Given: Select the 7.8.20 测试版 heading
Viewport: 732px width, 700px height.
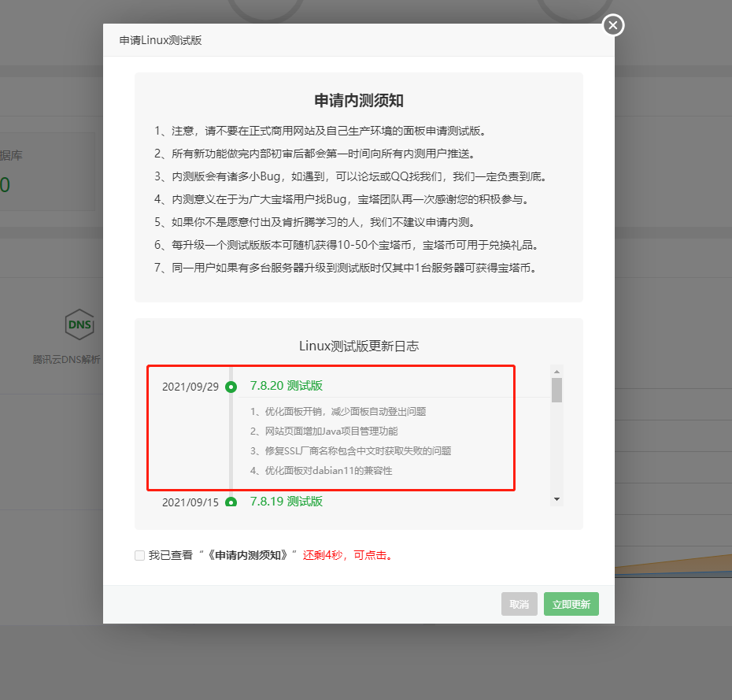Looking at the screenshot, I should click(x=287, y=386).
